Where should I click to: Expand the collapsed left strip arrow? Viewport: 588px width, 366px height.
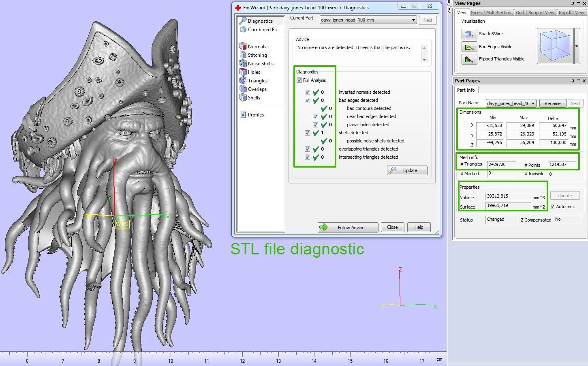tap(449, 9)
